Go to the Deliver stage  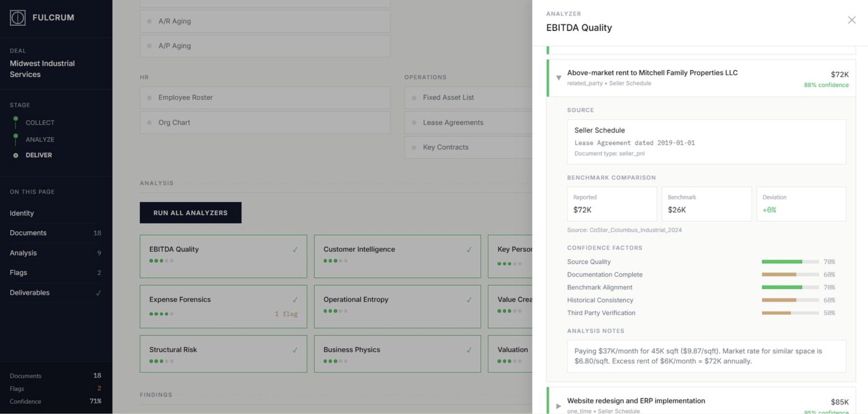[x=39, y=155]
